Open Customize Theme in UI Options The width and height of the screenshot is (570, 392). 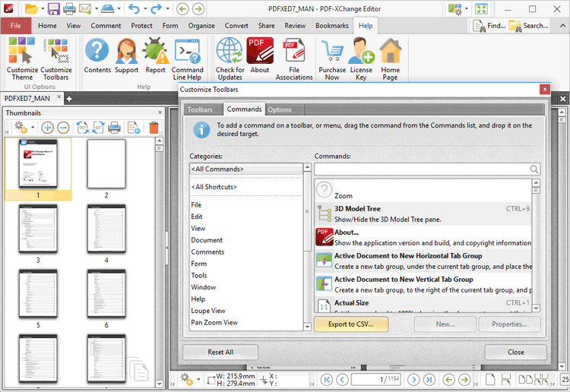point(22,58)
